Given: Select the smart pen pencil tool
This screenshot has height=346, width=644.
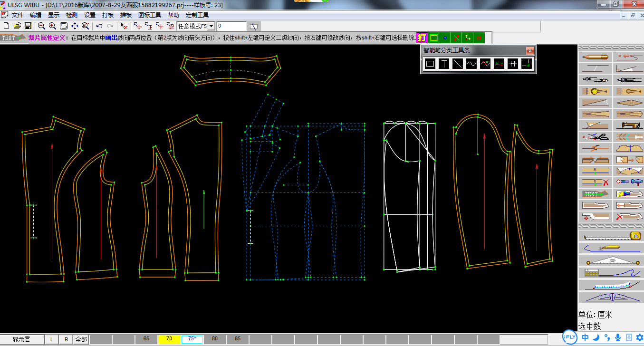Looking at the screenshot, I should (595, 57).
